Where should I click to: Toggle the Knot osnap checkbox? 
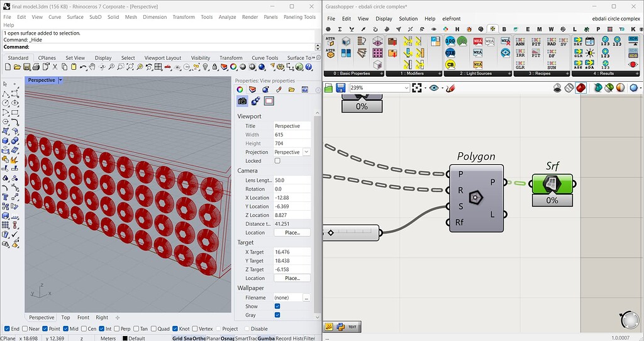[x=175, y=328]
